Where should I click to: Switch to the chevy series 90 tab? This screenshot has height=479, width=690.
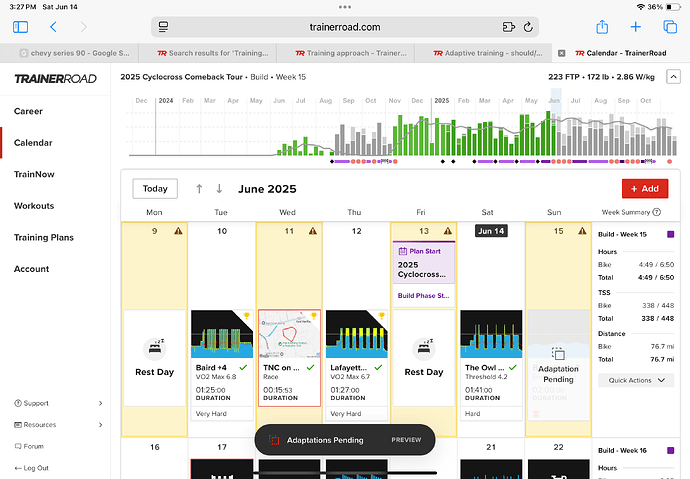tap(69, 53)
